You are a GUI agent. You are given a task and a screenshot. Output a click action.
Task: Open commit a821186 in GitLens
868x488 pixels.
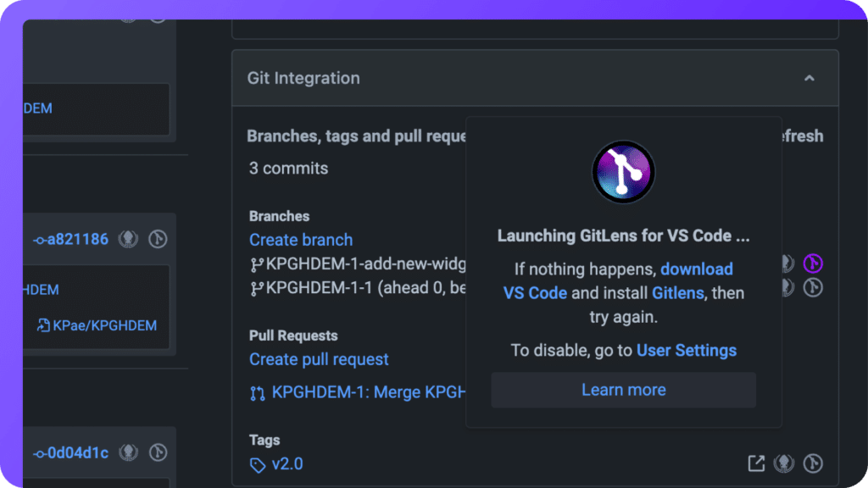coord(158,239)
